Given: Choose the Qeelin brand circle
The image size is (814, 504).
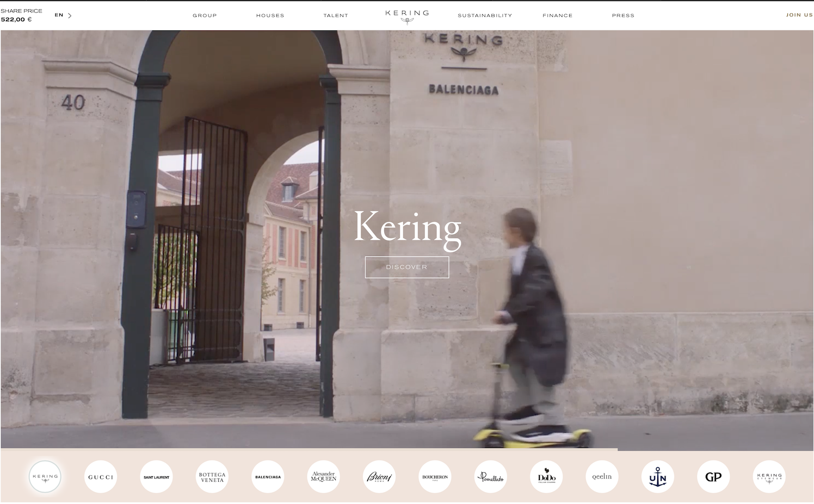Looking at the screenshot, I should pos(602,477).
